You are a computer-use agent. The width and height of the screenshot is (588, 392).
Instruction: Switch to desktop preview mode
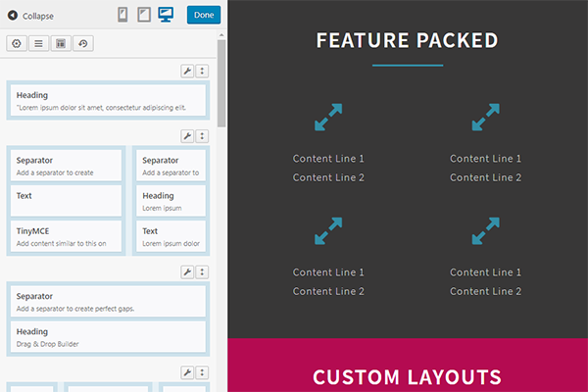click(166, 15)
